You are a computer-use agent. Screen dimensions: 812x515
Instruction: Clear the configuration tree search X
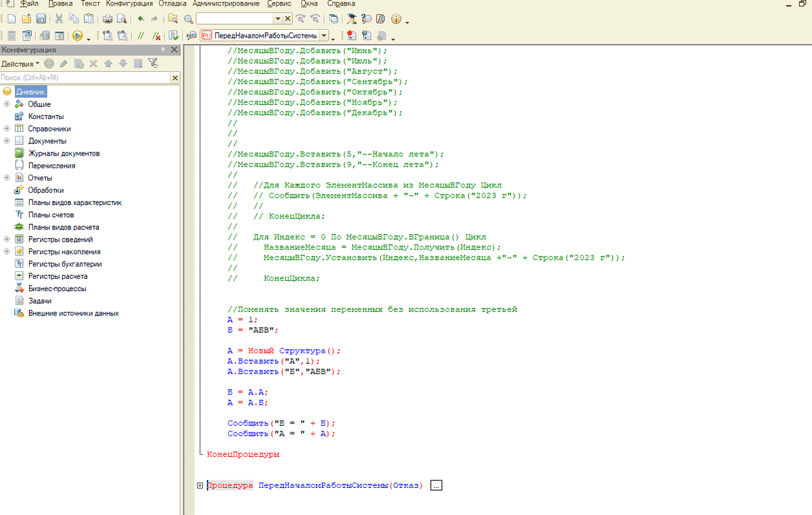pos(175,78)
